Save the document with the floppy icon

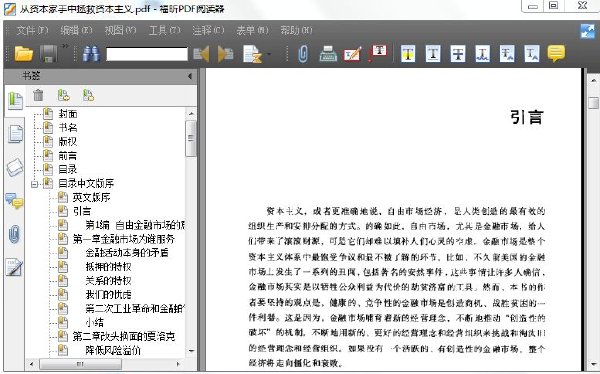[x=49, y=54]
